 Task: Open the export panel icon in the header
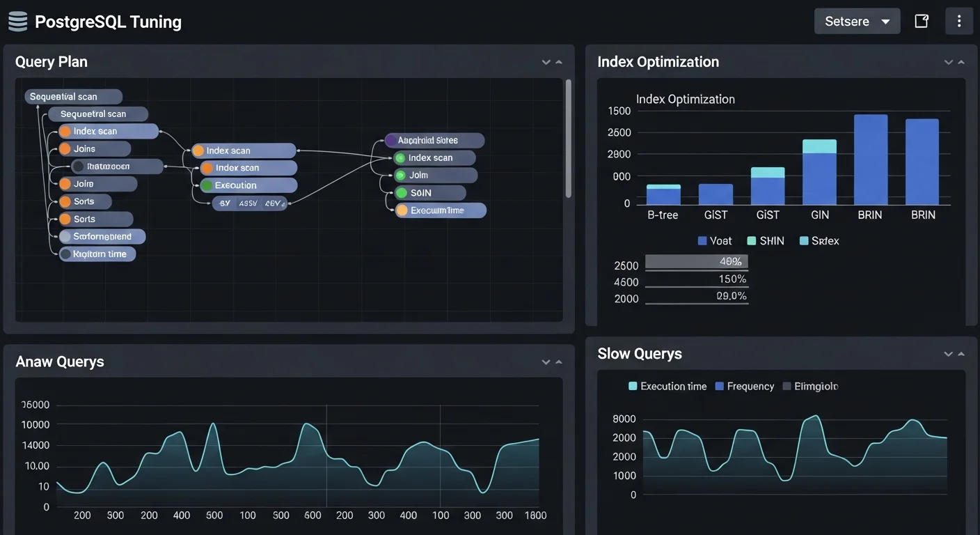[922, 21]
